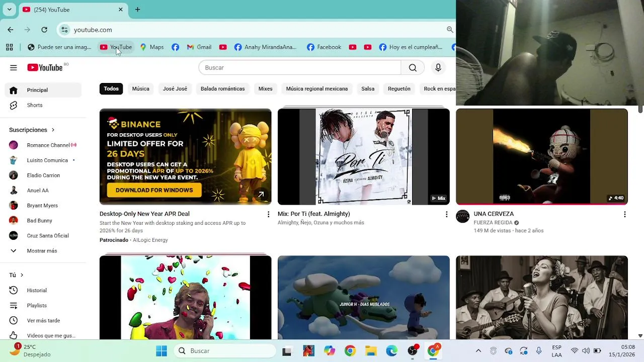The height and width of the screenshot is (362, 644).
Task: Open Eladio Carrion subscription
Action: [x=43, y=175]
